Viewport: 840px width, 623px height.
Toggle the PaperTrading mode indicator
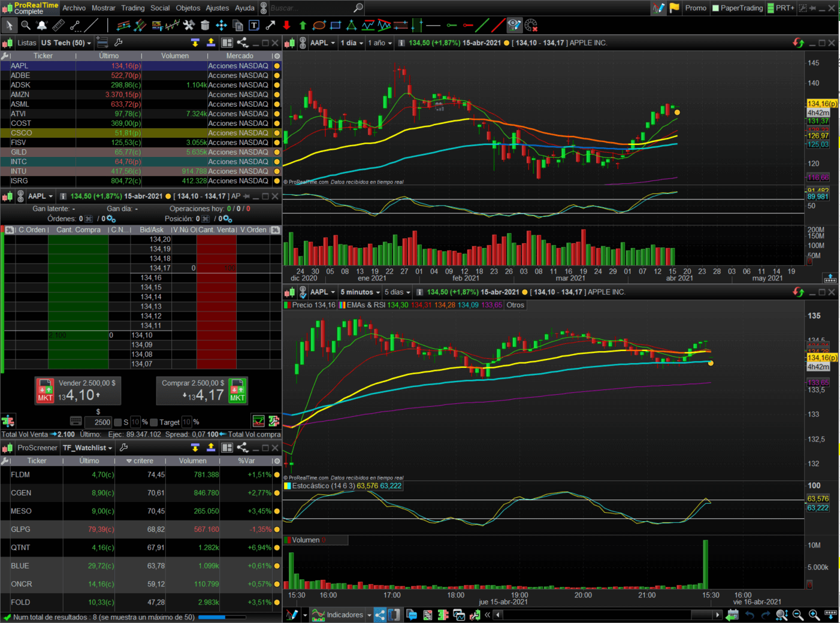737,8
